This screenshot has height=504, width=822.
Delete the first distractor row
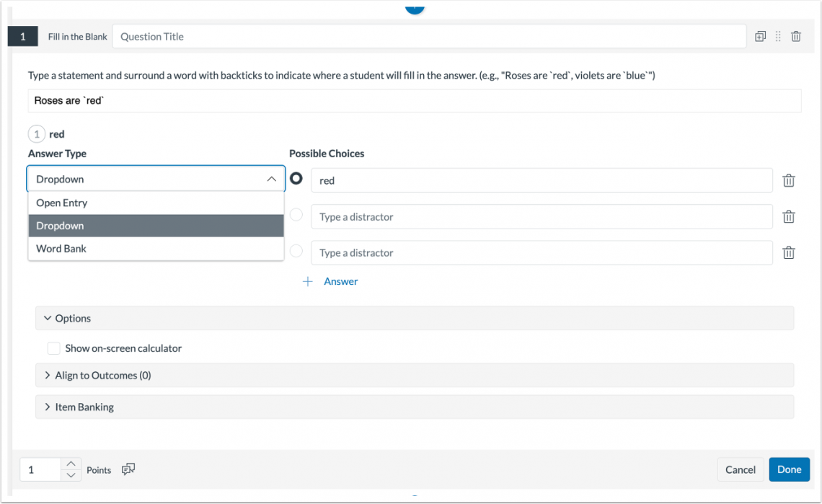(788, 216)
